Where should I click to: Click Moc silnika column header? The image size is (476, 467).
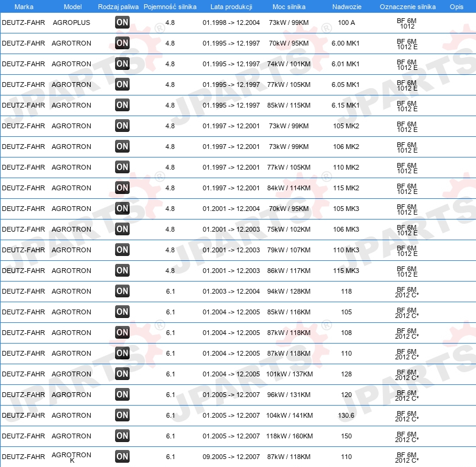(x=289, y=7)
